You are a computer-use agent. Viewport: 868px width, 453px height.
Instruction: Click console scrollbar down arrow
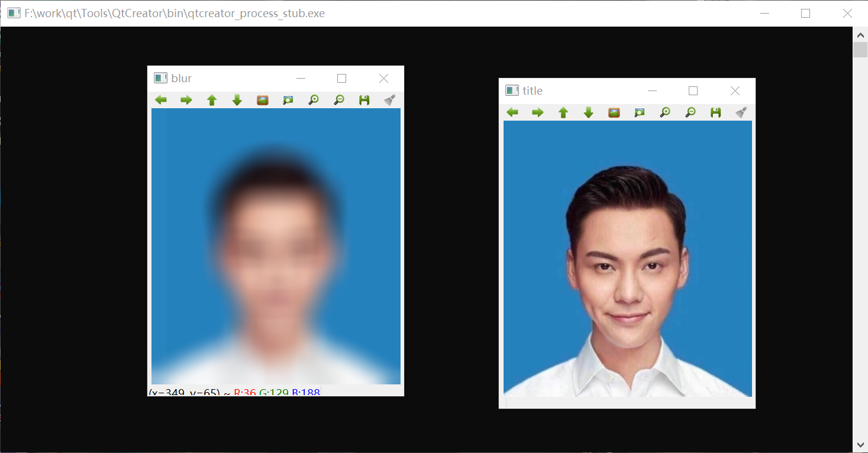click(x=860, y=445)
